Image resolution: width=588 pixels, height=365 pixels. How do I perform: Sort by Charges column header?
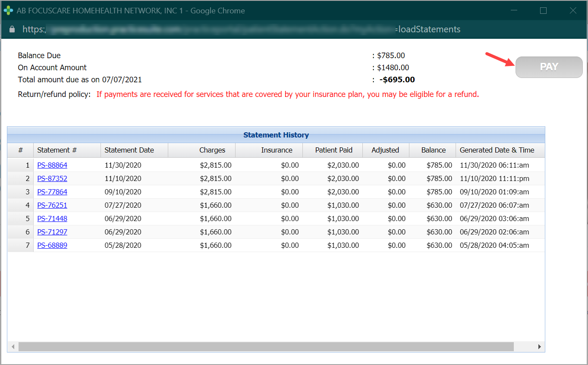tap(212, 150)
